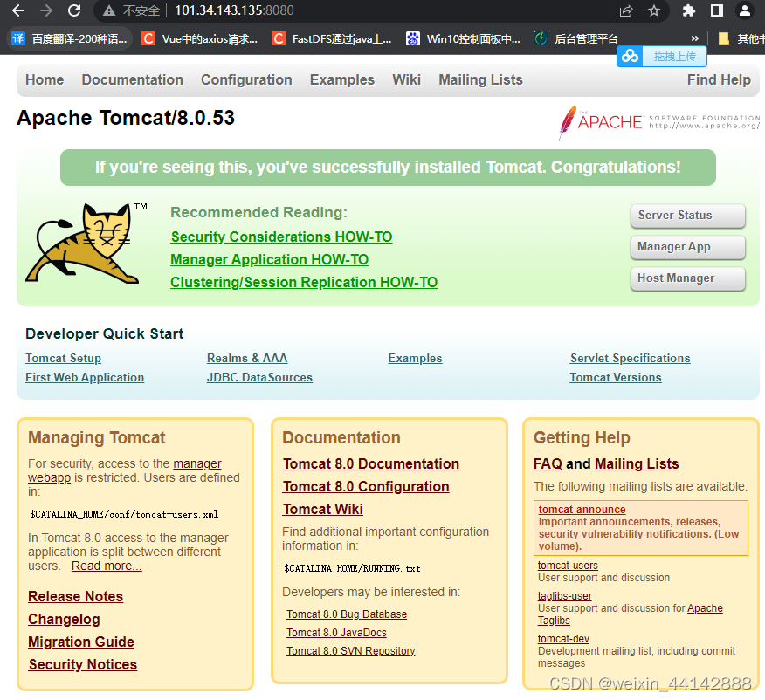The width and height of the screenshot is (765, 700).
Task: Open the tomcat-users mailing list link
Action: click(568, 566)
